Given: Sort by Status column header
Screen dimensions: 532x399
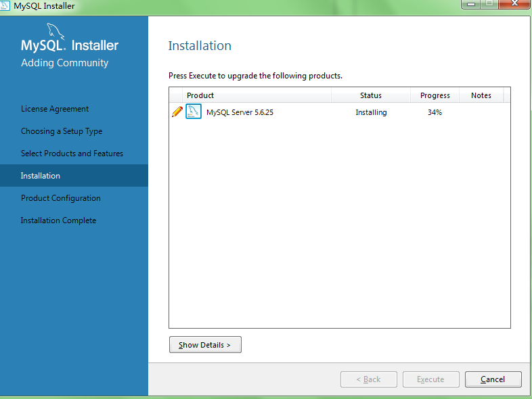Looking at the screenshot, I should 371,95.
